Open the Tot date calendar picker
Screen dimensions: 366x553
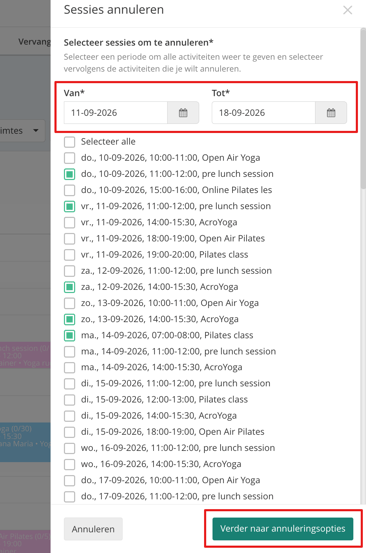pyautogui.click(x=331, y=113)
